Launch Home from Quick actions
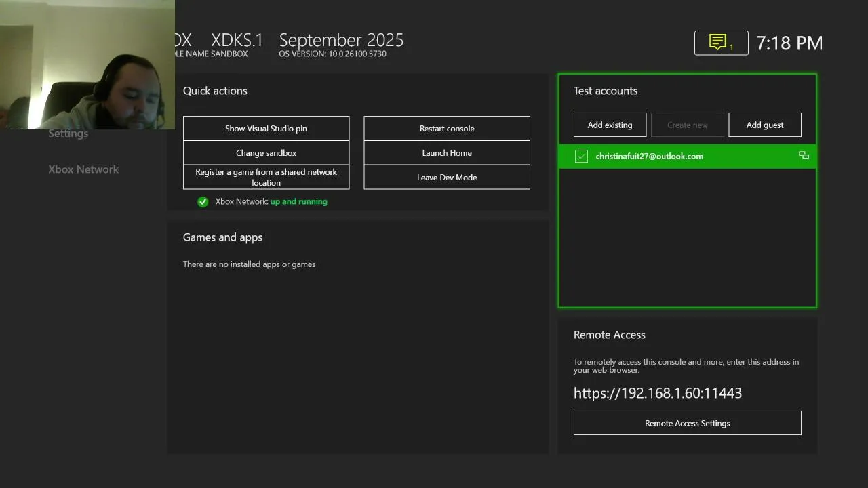Image resolution: width=868 pixels, height=488 pixels. 447,153
